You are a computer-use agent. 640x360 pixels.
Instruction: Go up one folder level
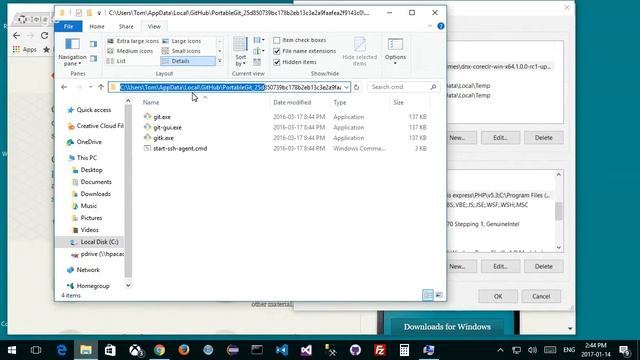point(101,87)
